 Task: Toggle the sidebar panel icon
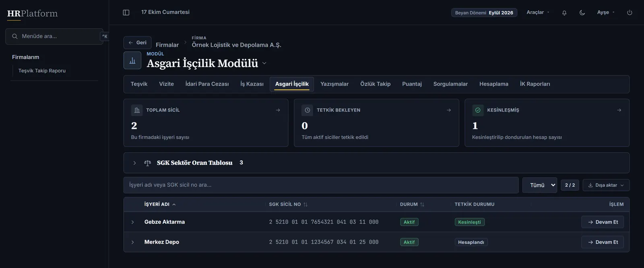coord(126,12)
